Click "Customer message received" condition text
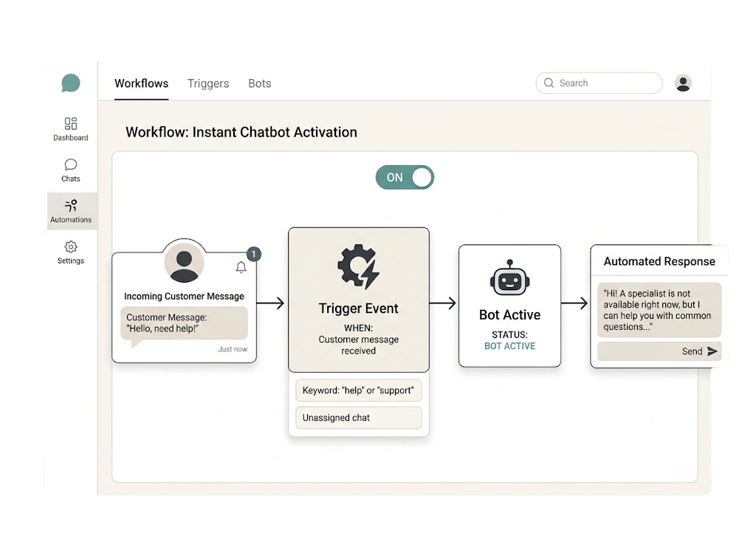Viewport: 756px width, 547px height. [358, 345]
